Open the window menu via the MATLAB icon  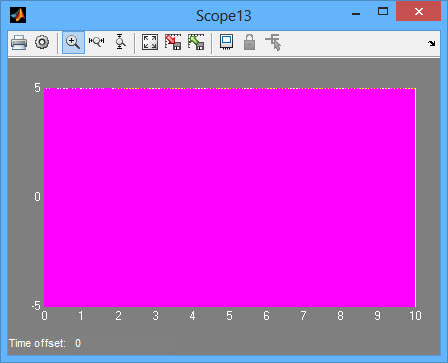[18, 15]
